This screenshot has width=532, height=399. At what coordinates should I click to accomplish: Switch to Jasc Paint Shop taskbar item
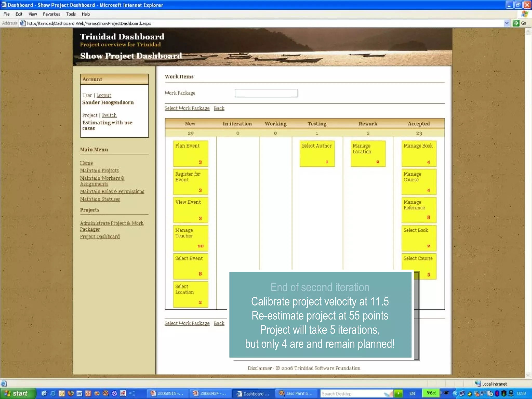pos(296,393)
